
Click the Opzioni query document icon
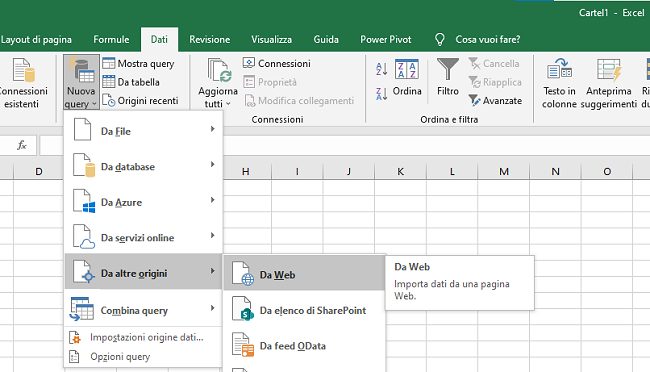(74, 356)
